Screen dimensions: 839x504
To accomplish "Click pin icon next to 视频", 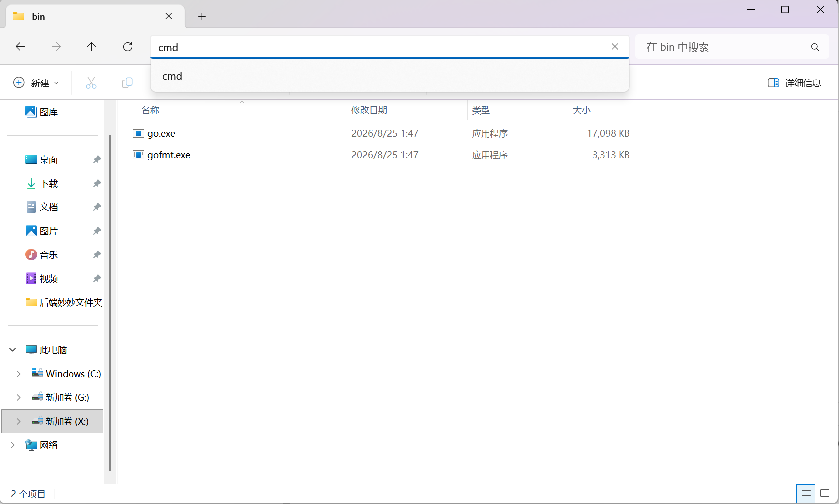I will pos(97,279).
